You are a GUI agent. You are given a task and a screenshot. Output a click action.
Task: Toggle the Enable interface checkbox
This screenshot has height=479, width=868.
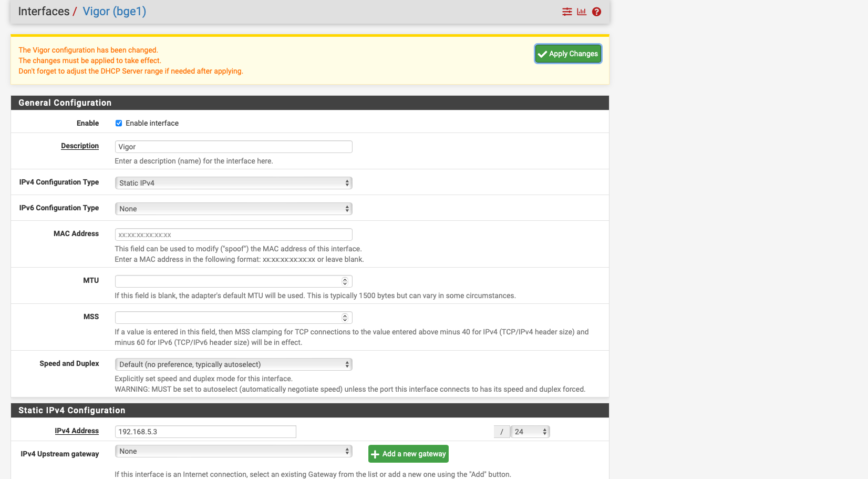119,123
